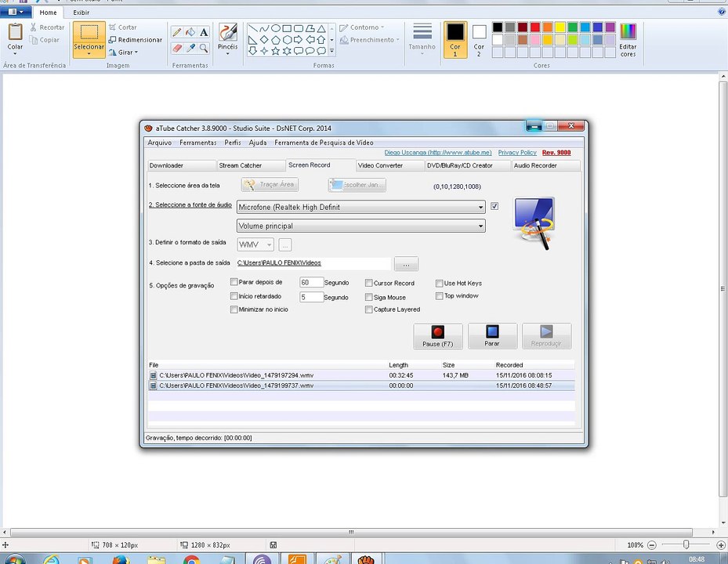Click the Diego Uscanga website link
This screenshot has height=564, width=728.
tap(438, 152)
